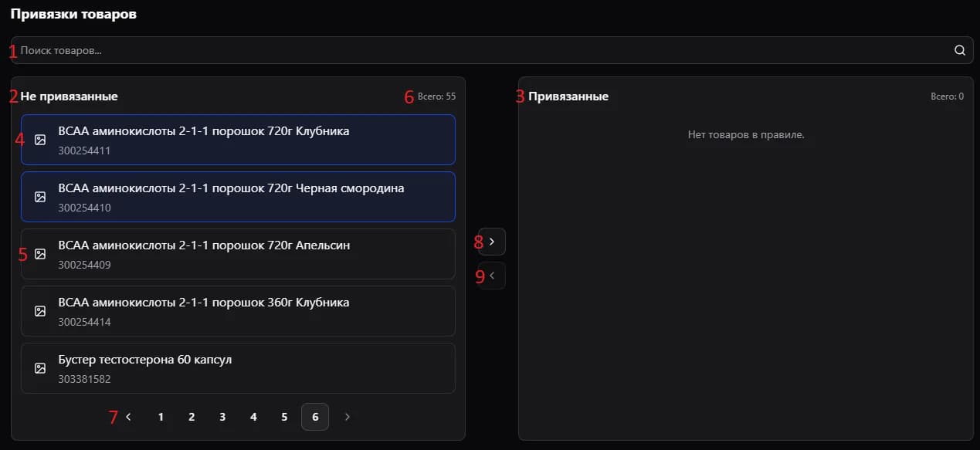Click the search magnifier icon
This screenshot has height=450, width=980.
pos(960,50)
